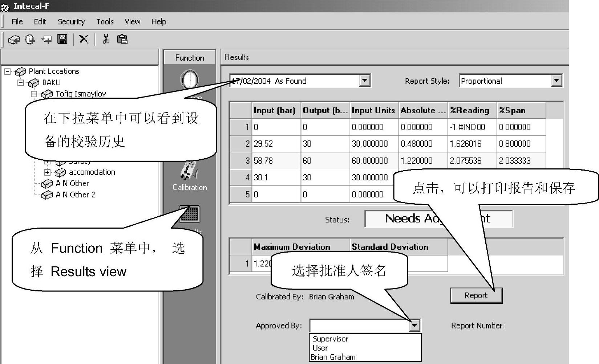
Task: Select the BAKU location cube icon
Action: [33, 83]
